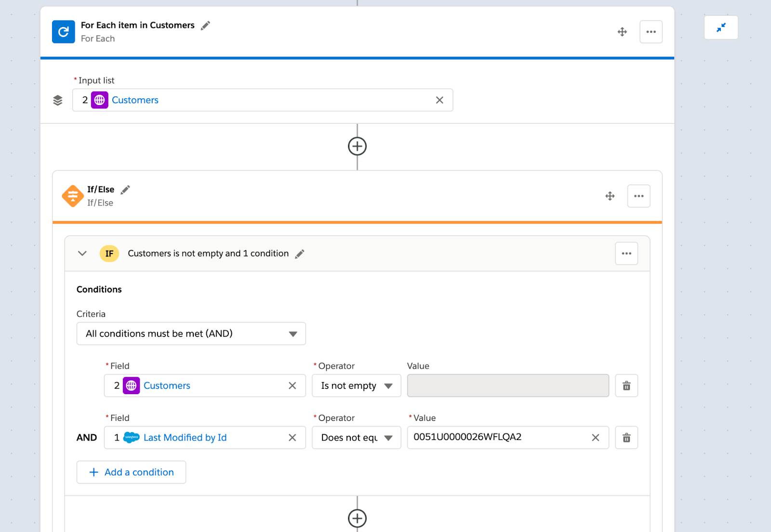Add a step above the If/Else block
Screen dimensions: 771x532
[357, 146]
